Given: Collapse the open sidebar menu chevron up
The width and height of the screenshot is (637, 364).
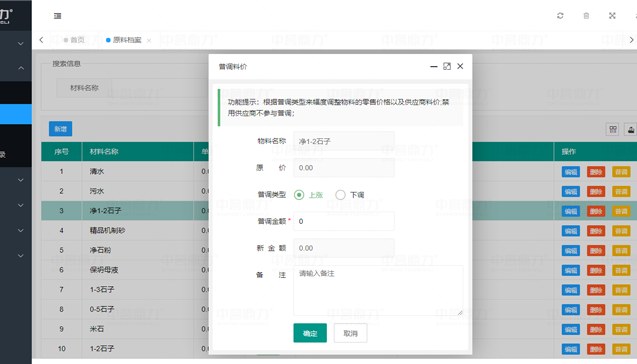Looking at the screenshot, I should pos(21,68).
